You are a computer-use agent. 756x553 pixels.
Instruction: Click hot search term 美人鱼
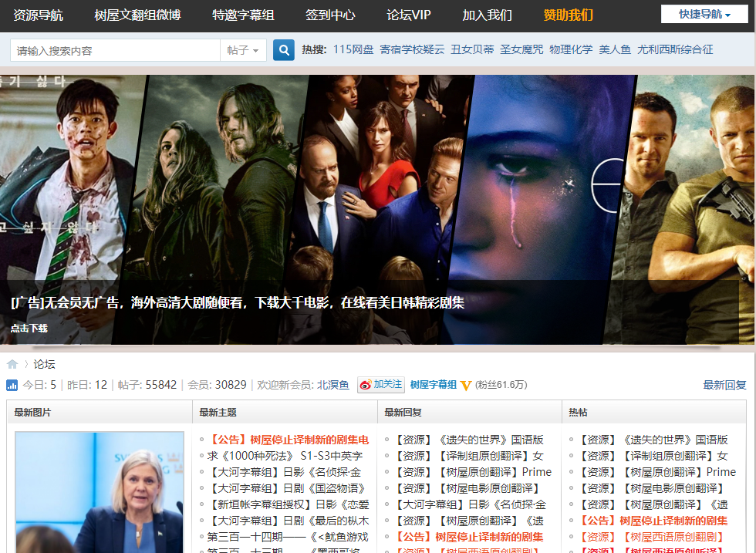(615, 49)
